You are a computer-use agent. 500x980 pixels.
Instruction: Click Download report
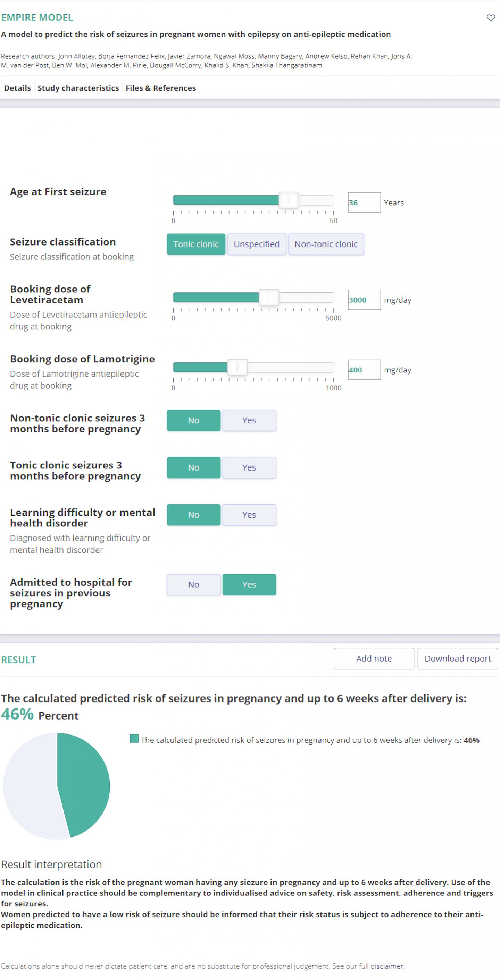click(x=457, y=658)
